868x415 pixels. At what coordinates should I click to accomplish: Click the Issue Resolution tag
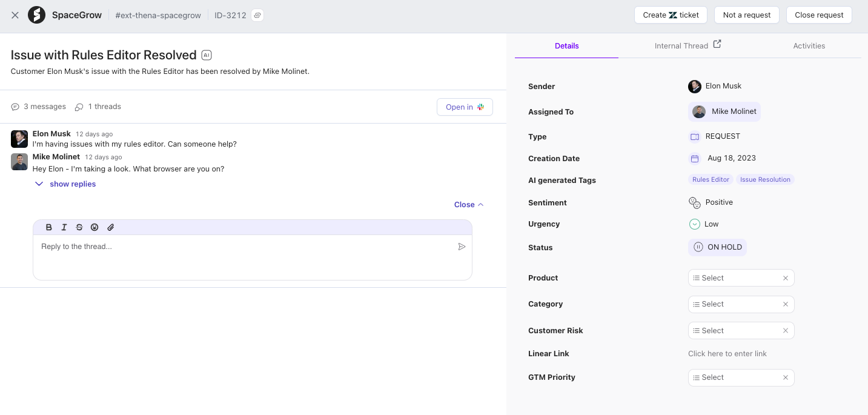[765, 179]
